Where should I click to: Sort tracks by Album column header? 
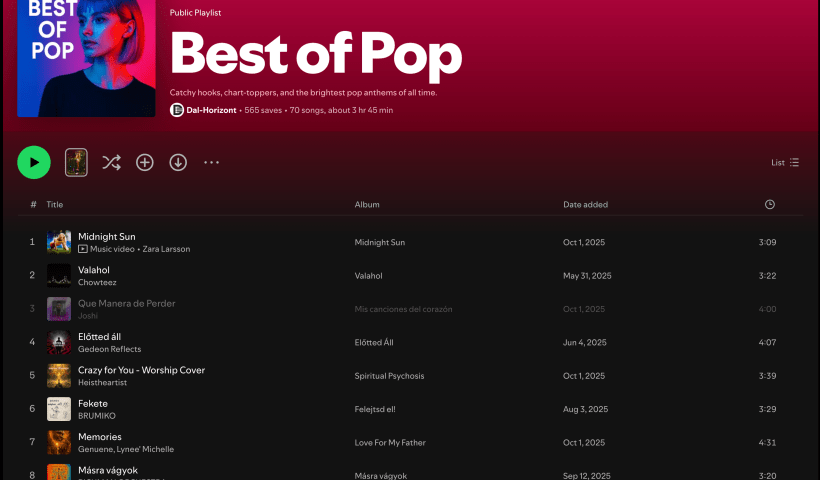tap(367, 204)
